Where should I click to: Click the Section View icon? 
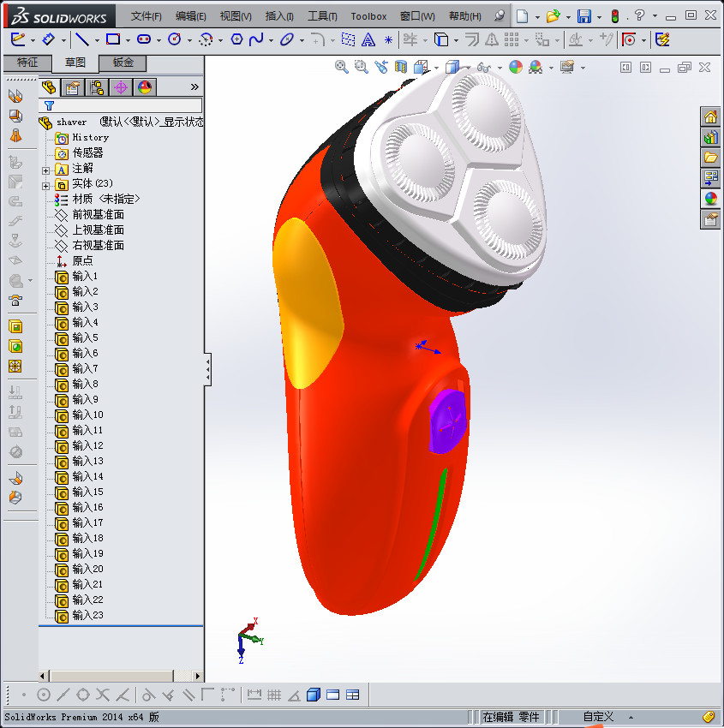[x=400, y=67]
